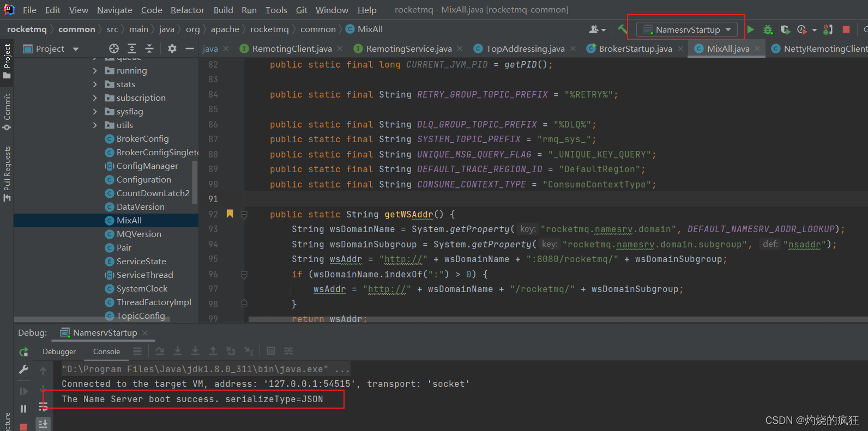Switch to the Debugger tab
Image resolution: width=868 pixels, height=431 pixels.
pos(59,351)
